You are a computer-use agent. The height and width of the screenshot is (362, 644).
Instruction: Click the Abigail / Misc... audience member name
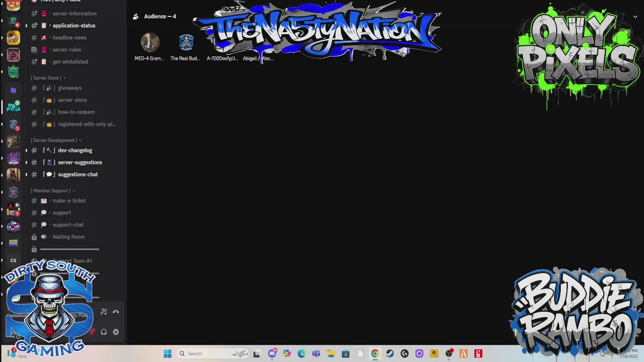pyautogui.click(x=258, y=58)
